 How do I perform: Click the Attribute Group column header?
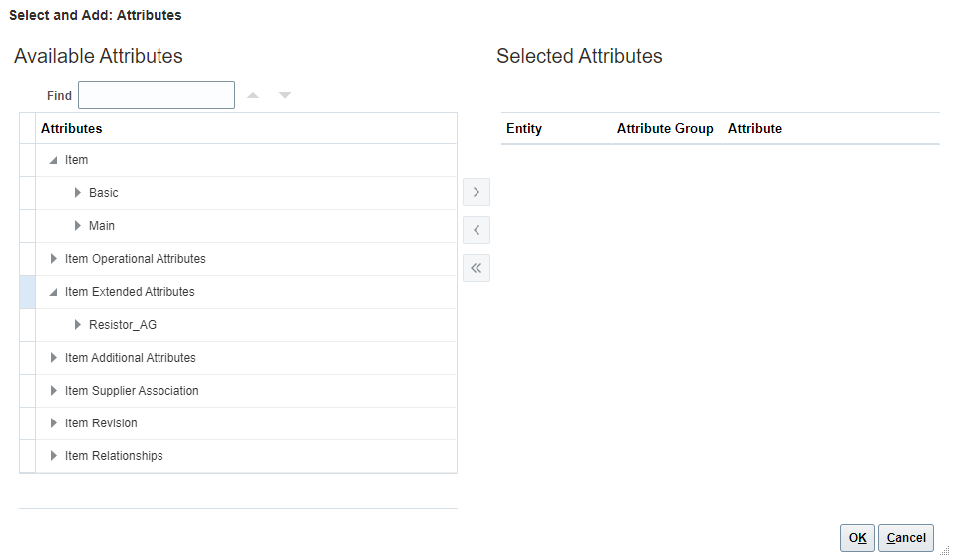665,129
